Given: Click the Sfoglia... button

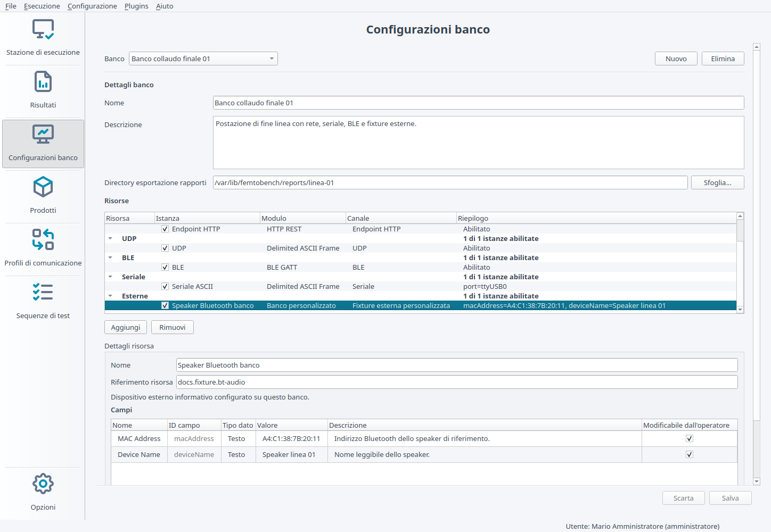Looking at the screenshot, I should coord(718,182).
